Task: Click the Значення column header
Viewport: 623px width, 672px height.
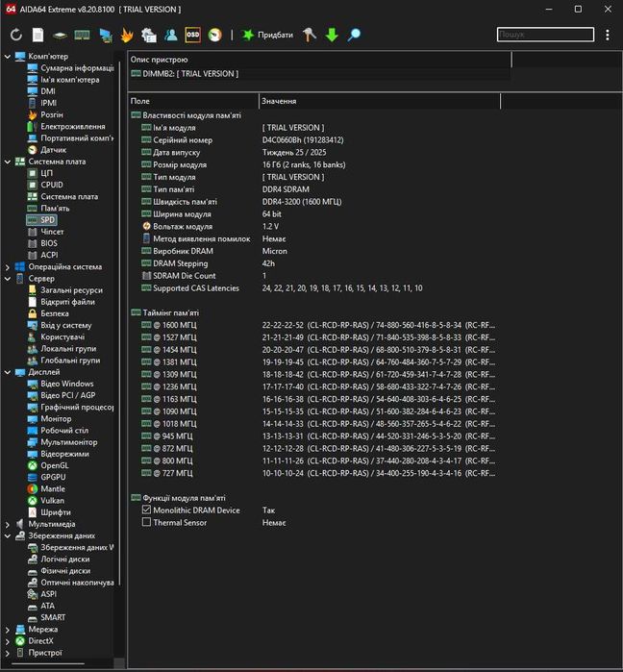Action: point(380,101)
